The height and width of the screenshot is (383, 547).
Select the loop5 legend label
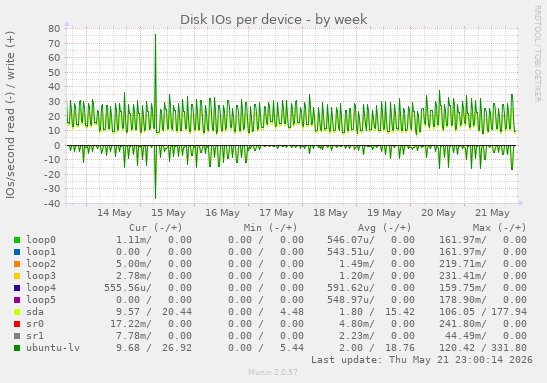tap(41, 300)
